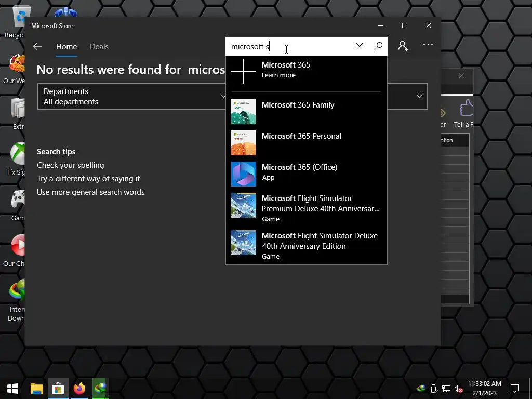Open Microsoft 365 (Office) app icon
532x399 pixels.
(244, 174)
